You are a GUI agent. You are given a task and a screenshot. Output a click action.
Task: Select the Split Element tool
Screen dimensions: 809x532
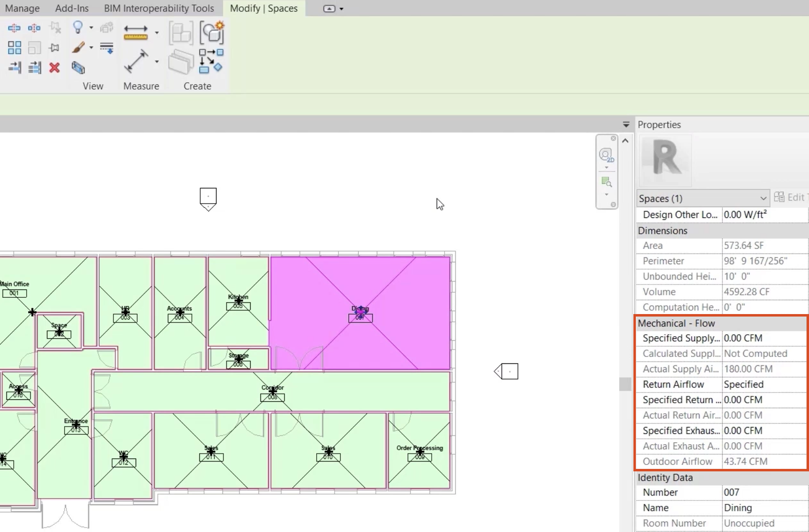[14, 28]
